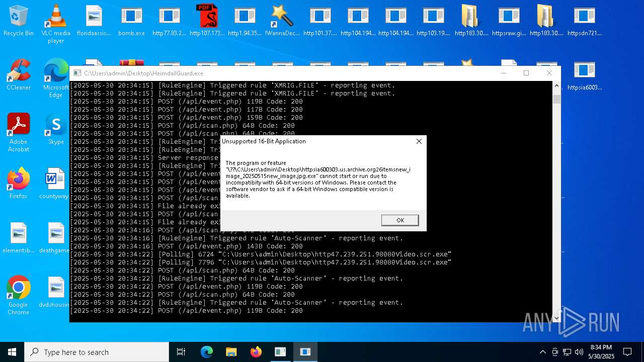
Task: Open the Windows Start menu
Action: pos(12,352)
